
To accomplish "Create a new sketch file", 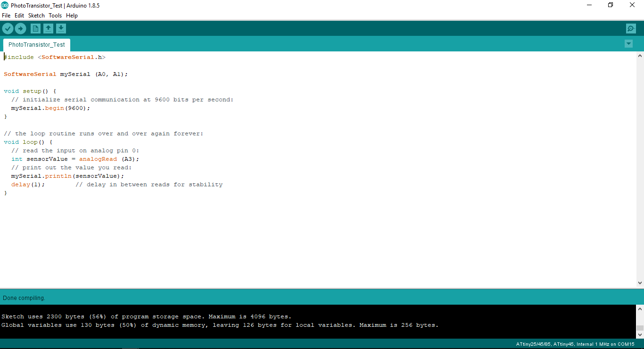I will coord(35,29).
